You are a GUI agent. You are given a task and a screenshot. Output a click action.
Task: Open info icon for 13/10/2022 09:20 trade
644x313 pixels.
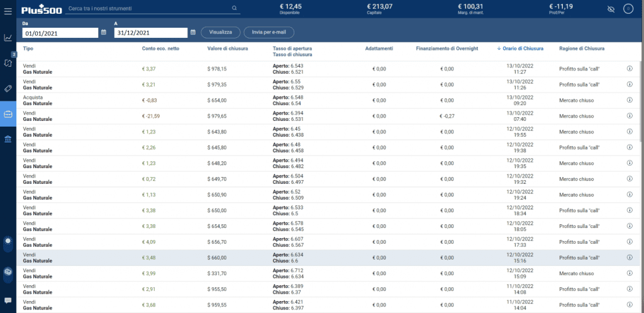(629, 100)
